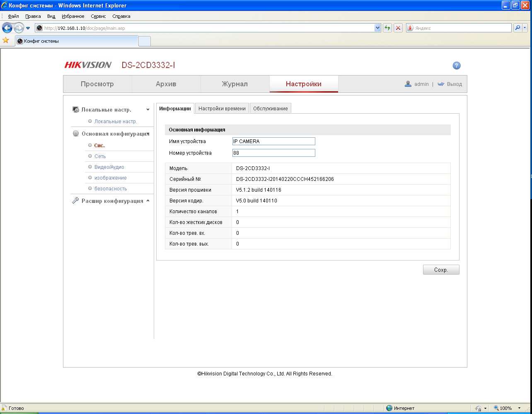
Task: Switch to the Журнал tab
Action: [x=235, y=84]
